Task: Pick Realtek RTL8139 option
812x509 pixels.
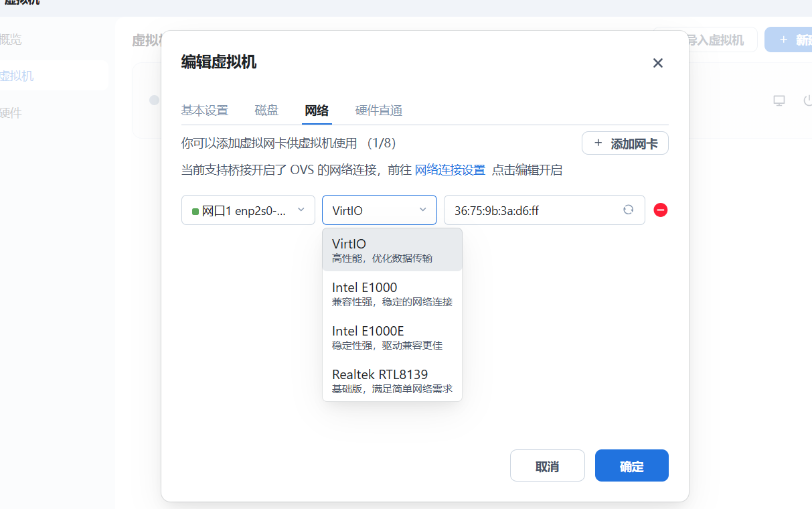Action: coord(392,380)
